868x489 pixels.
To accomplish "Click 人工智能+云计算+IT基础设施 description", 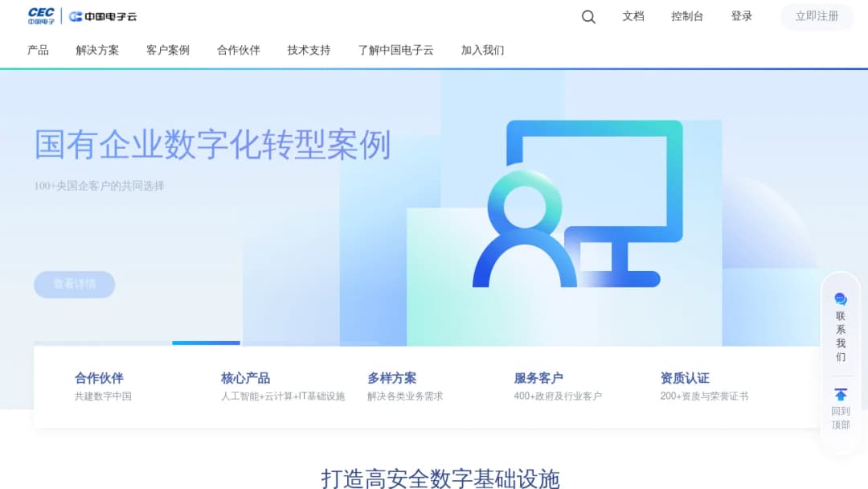I will [x=283, y=396].
